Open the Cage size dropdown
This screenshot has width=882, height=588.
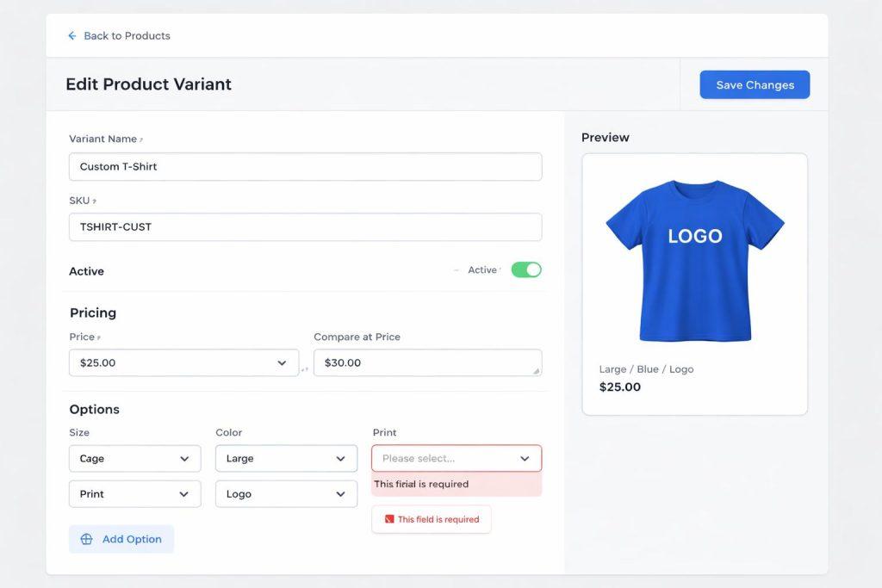pyautogui.click(x=134, y=459)
